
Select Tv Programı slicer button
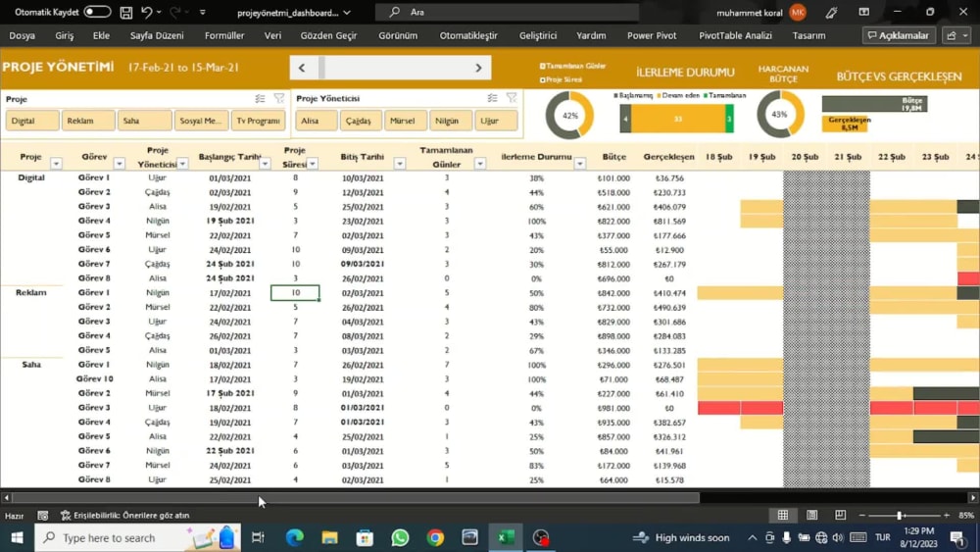258,121
